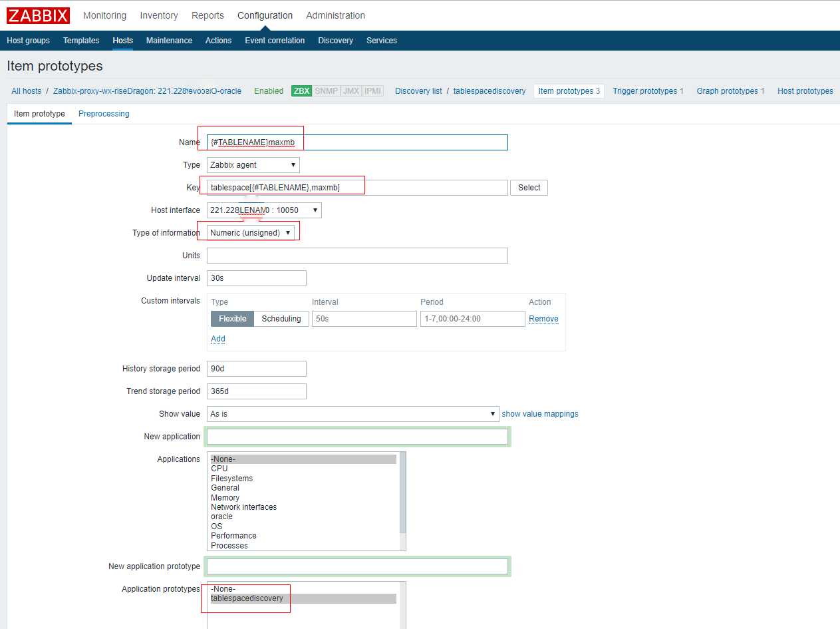840x629 pixels.
Task: Click the Key input field
Action: click(x=357, y=188)
